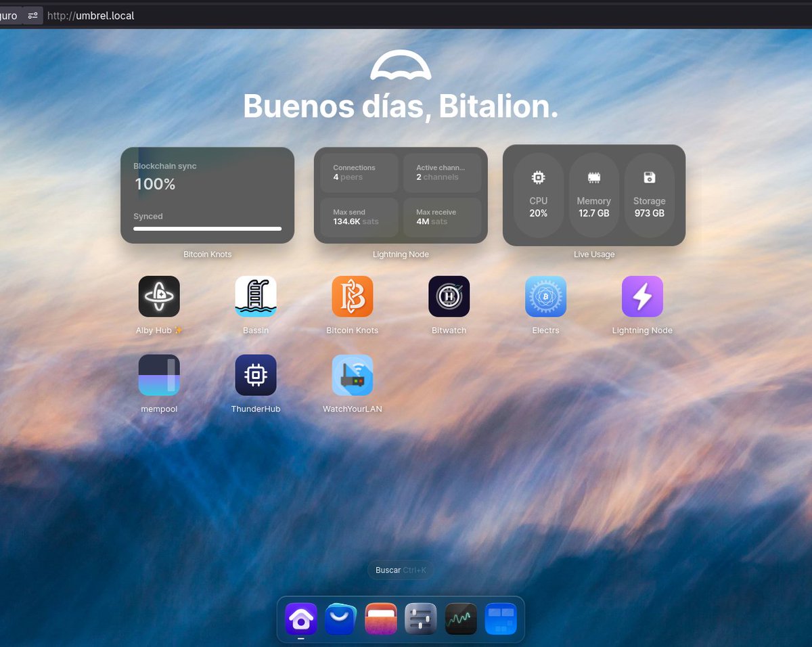Image resolution: width=812 pixels, height=647 pixels.
Task: Open the Files app in the dock
Action: (381, 619)
